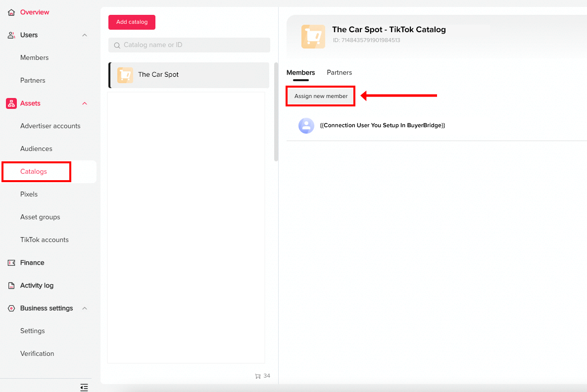Viewport: 587px width, 392px height.
Task: Open the Verification page
Action: (x=37, y=354)
